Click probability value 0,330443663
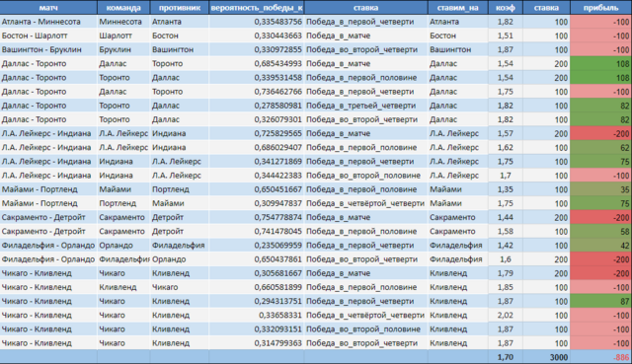The height and width of the screenshot is (364, 632). pyautogui.click(x=257, y=36)
